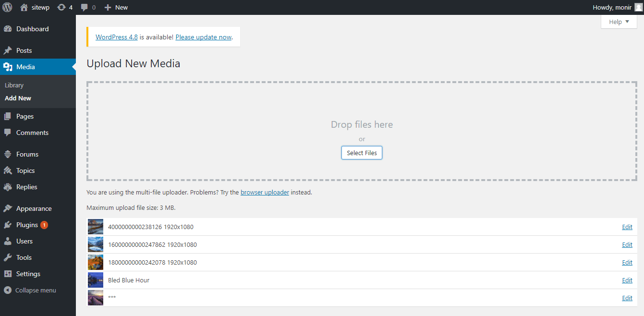Image resolution: width=644 pixels, height=316 pixels.
Task: Click the WordPress logo icon
Action: click(7, 7)
